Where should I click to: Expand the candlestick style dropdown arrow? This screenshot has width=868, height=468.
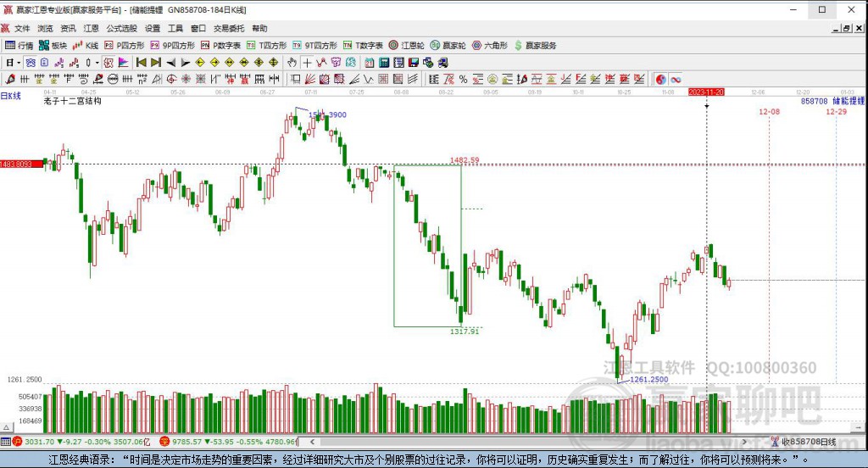click(x=97, y=63)
